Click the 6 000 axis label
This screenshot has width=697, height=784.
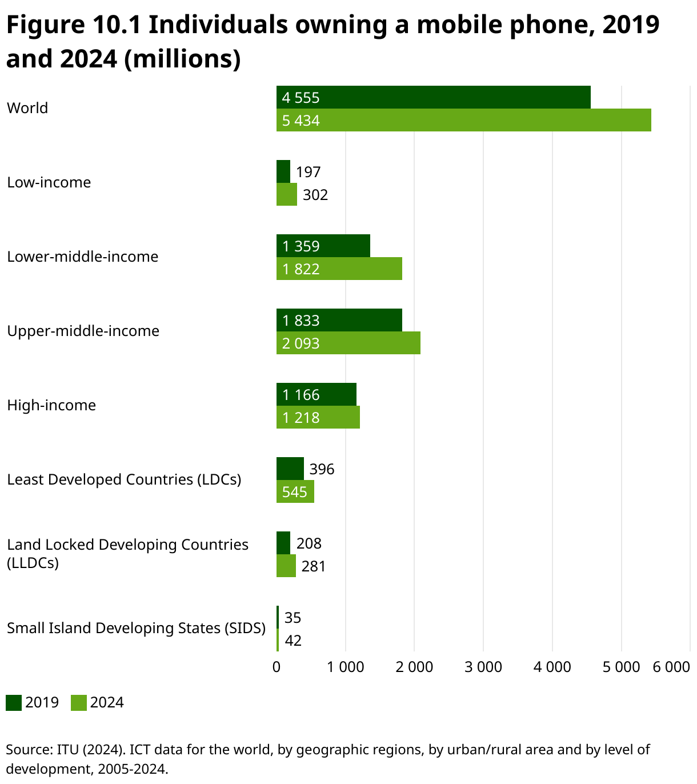[x=668, y=667]
